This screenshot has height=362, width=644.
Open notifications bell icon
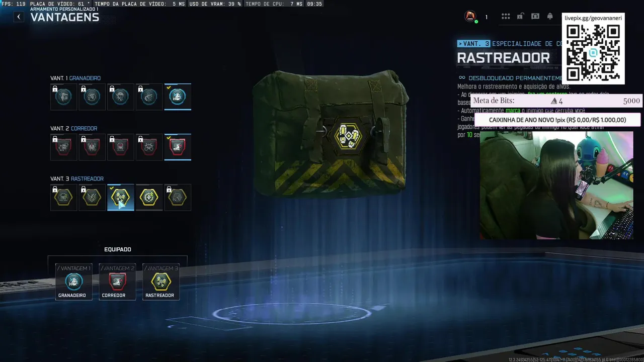click(x=550, y=17)
